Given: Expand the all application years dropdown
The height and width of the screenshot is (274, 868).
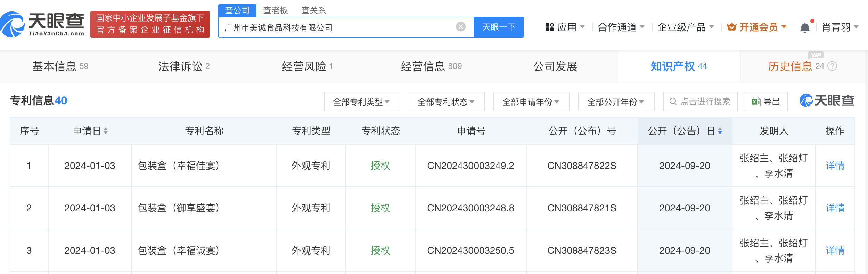Looking at the screenshot, I should click(x=531, y=102).
